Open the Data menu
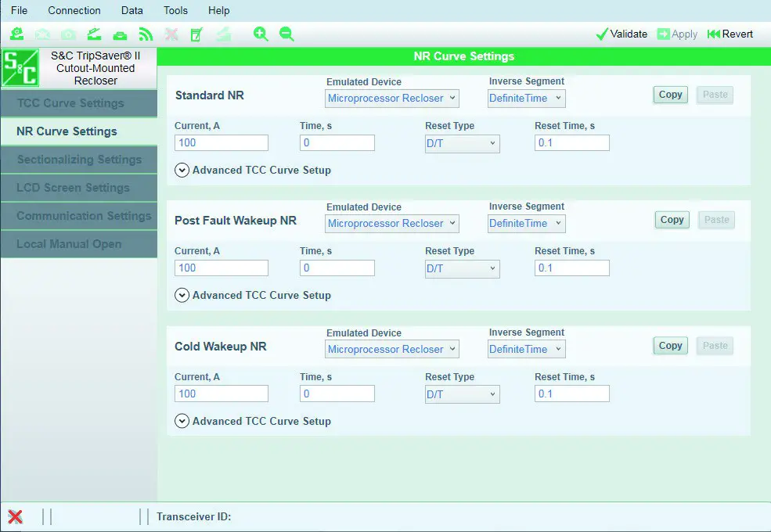Image resolution: width=771 pixels, height=532 pixels. pos(132,10)
